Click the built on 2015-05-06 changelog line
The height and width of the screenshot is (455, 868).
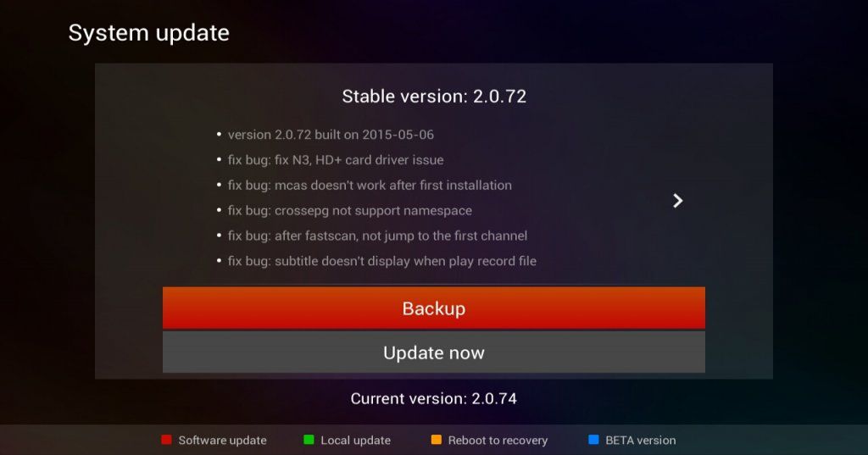[331, 135]
